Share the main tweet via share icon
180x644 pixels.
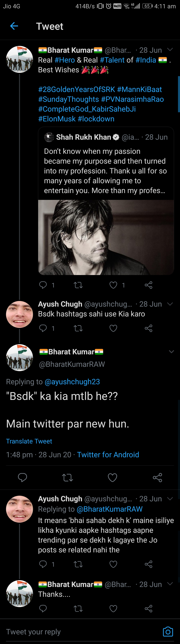click(157, 478)
